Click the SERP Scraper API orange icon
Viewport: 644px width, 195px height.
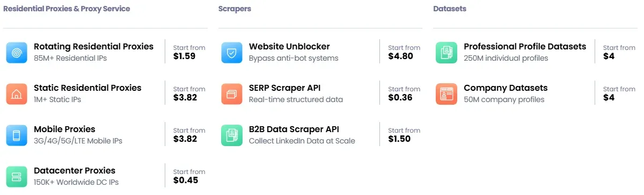(232, 94)
